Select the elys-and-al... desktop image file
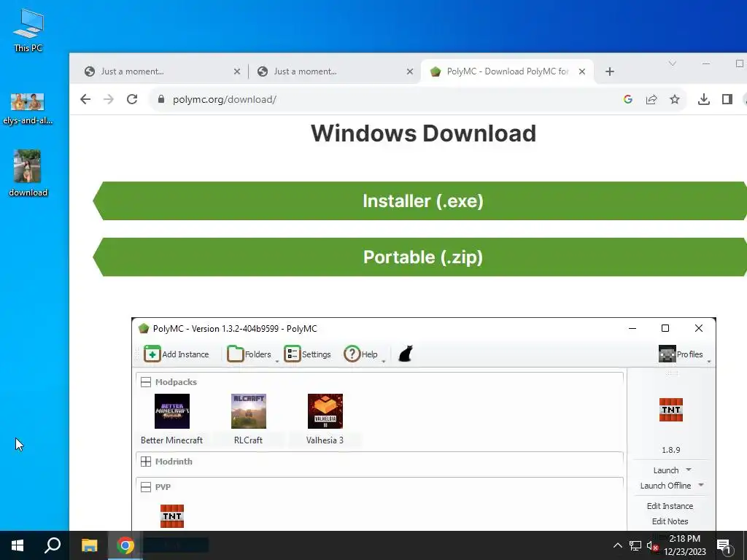 tap(28, 109)
